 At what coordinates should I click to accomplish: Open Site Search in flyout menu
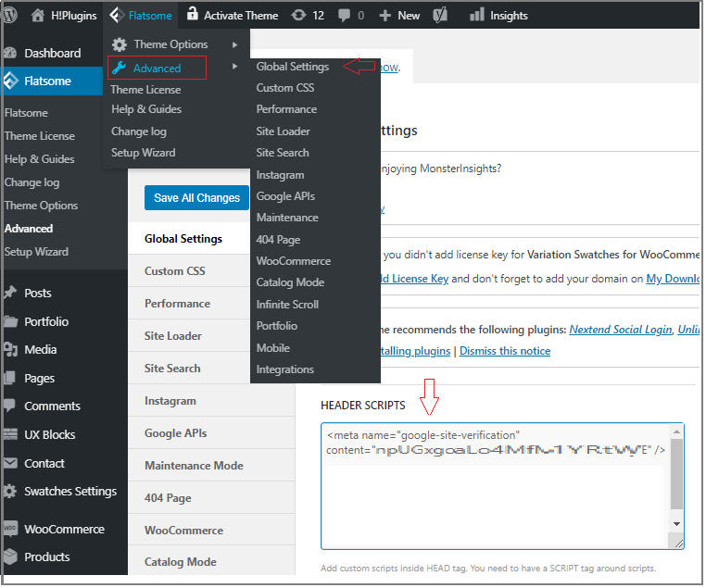click(283, 153)
